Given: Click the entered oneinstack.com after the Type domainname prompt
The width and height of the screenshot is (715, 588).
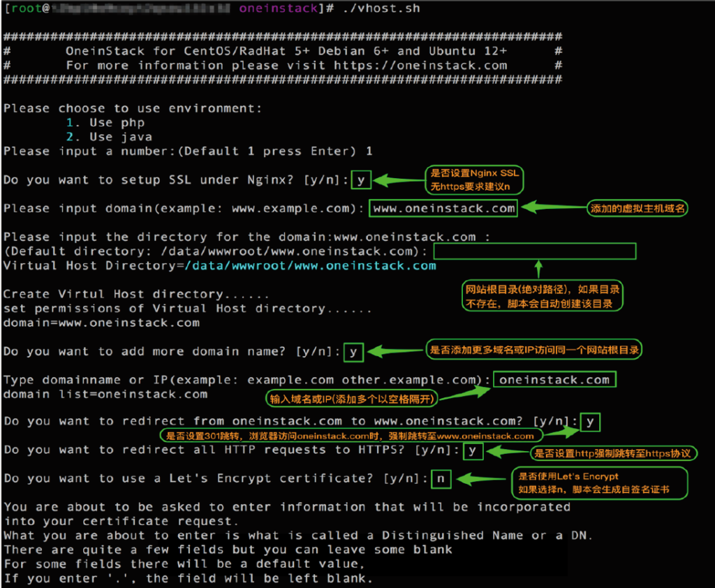Looking at the screenshot, I should (x=554, y=379).
